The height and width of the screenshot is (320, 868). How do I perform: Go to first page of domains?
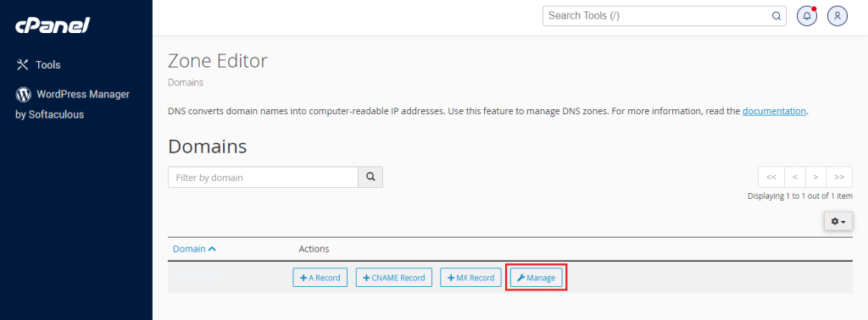pyautogui.click(x=771, y=178)
